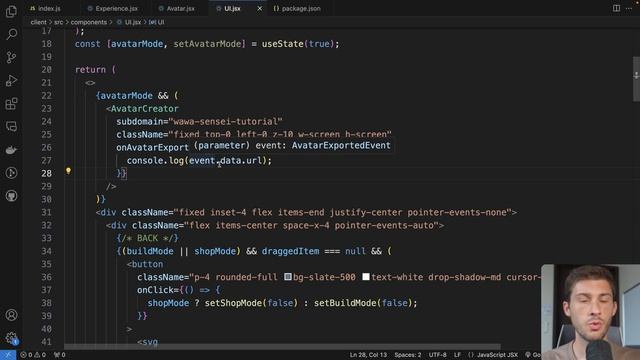Click line number 28 in gutter
The width and height of the screenshot is (640, 360).
47,173
